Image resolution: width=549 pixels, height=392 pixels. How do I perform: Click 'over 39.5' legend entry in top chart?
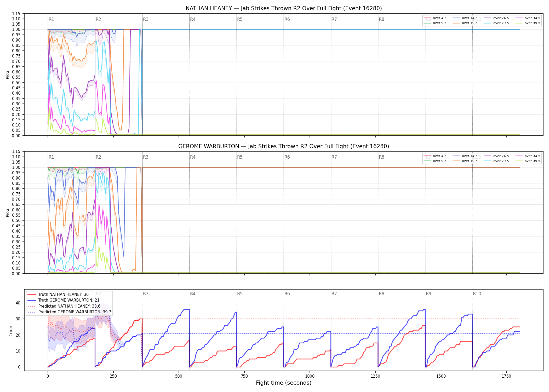point(528,23)
